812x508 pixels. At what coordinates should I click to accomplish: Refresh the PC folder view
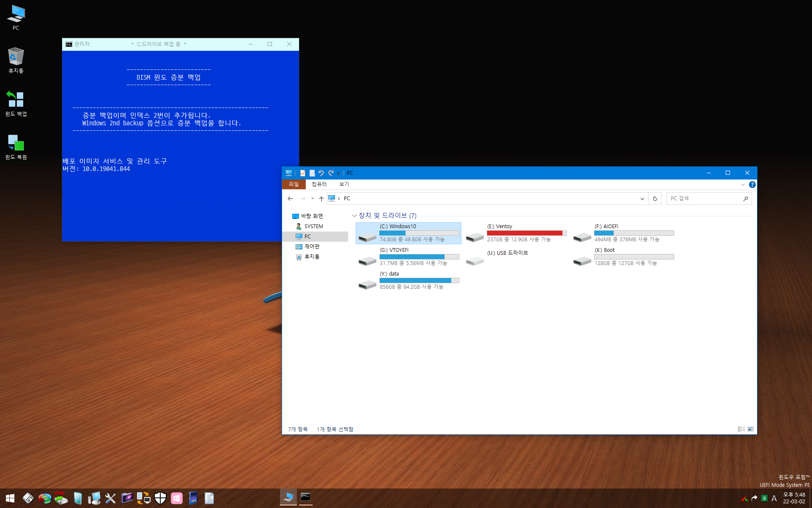(x=655, y=199)
